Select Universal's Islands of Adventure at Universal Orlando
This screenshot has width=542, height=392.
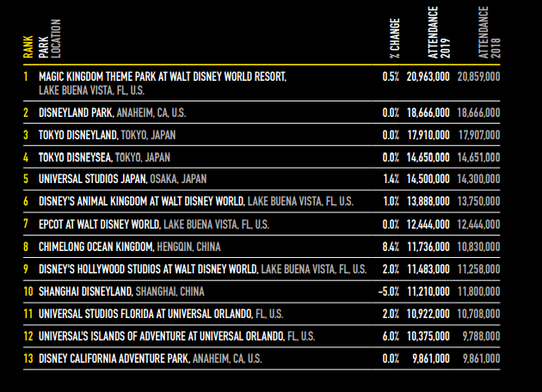point(162,336)
